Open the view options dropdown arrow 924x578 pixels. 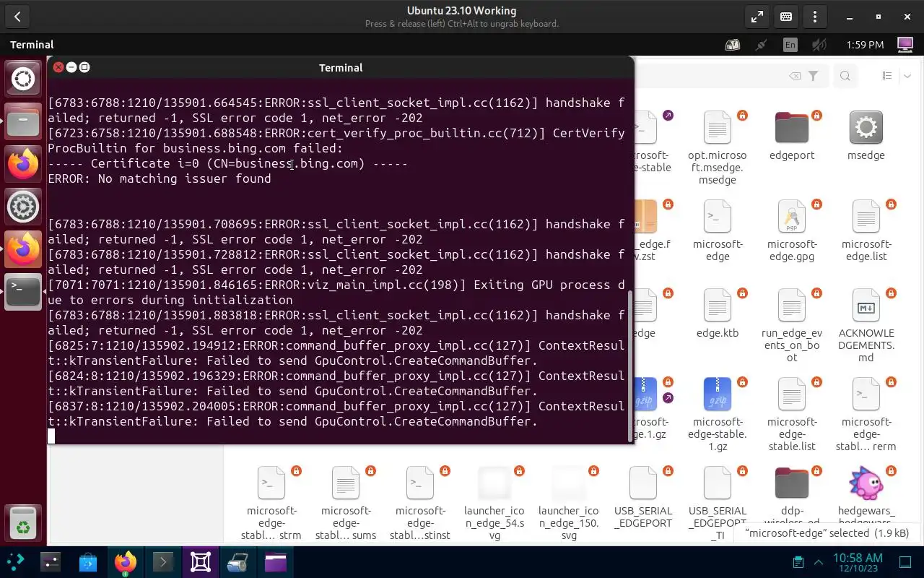point(907,76)
